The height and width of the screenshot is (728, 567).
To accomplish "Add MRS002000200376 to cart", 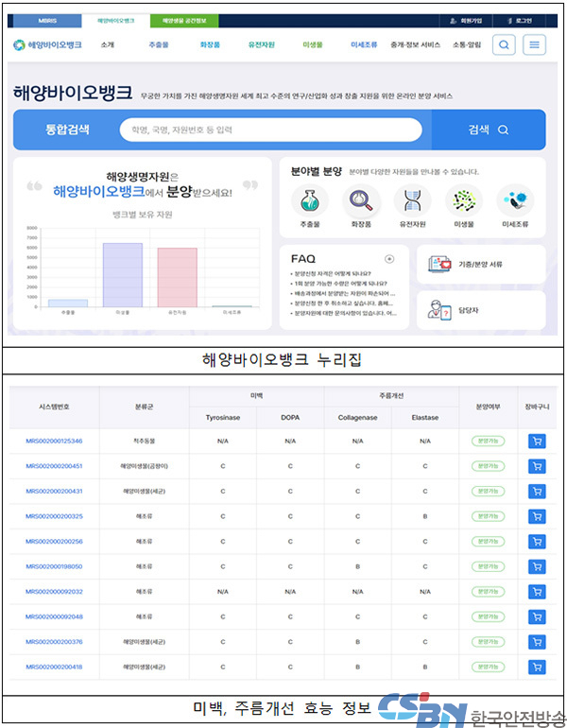I will click(537, 642).
